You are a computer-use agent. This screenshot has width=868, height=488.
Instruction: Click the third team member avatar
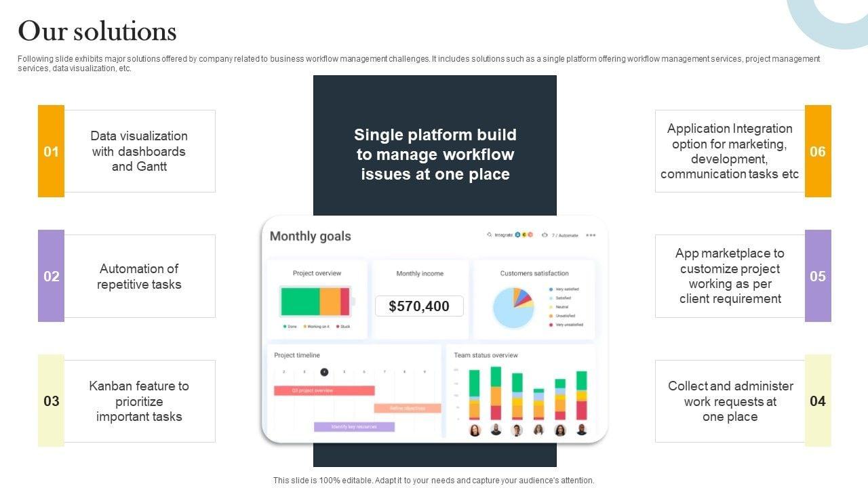coord(517,430)
